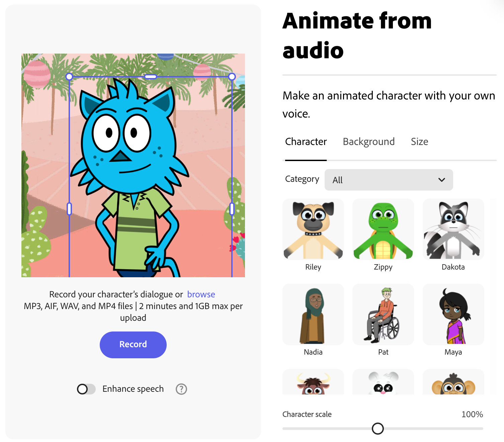504x442 pixels.
Task: Switch to the Background tab
Action: tap(369, 142)
